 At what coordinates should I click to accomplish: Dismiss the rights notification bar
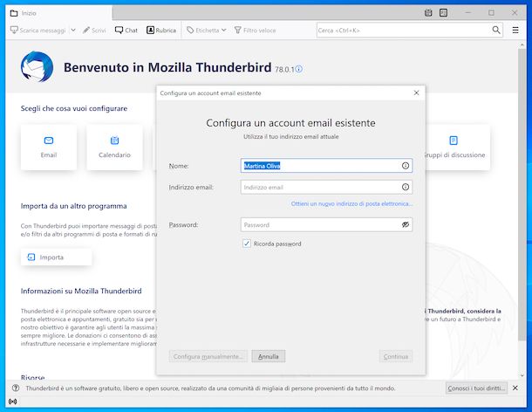515,388
